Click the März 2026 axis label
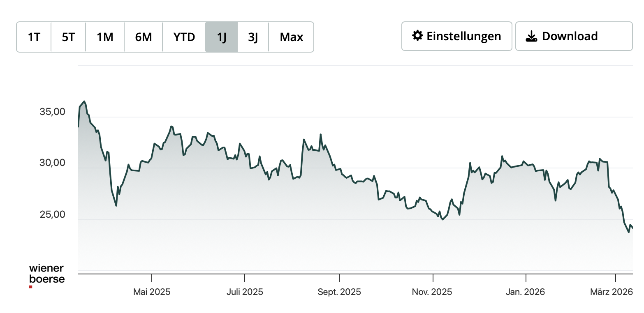Viewport: 644px width, 313px height. (x=611, y=292)
